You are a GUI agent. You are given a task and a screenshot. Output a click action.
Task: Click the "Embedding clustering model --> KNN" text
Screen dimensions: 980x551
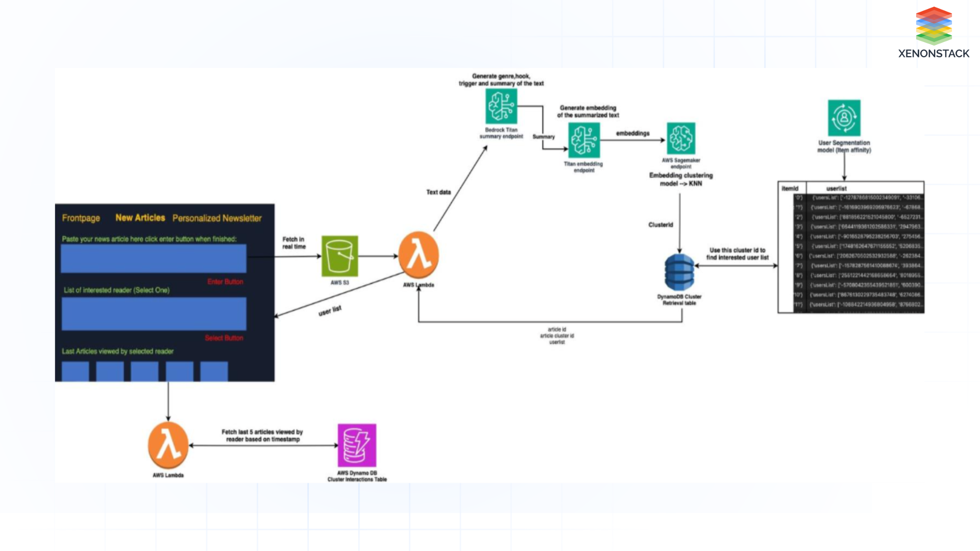tap(681, 180)
